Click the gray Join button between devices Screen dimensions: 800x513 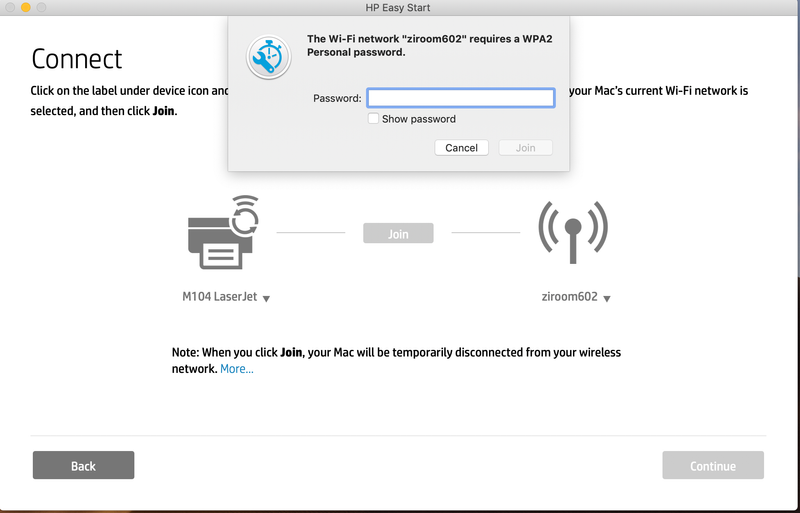(x=398, y=233)
